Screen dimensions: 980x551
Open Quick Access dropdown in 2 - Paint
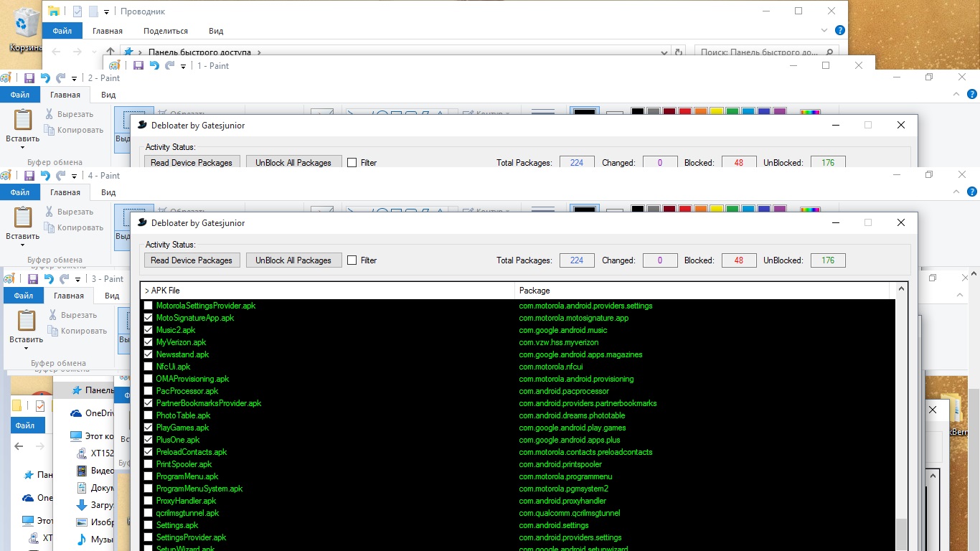pyautogui.click(x=74, y=78)
